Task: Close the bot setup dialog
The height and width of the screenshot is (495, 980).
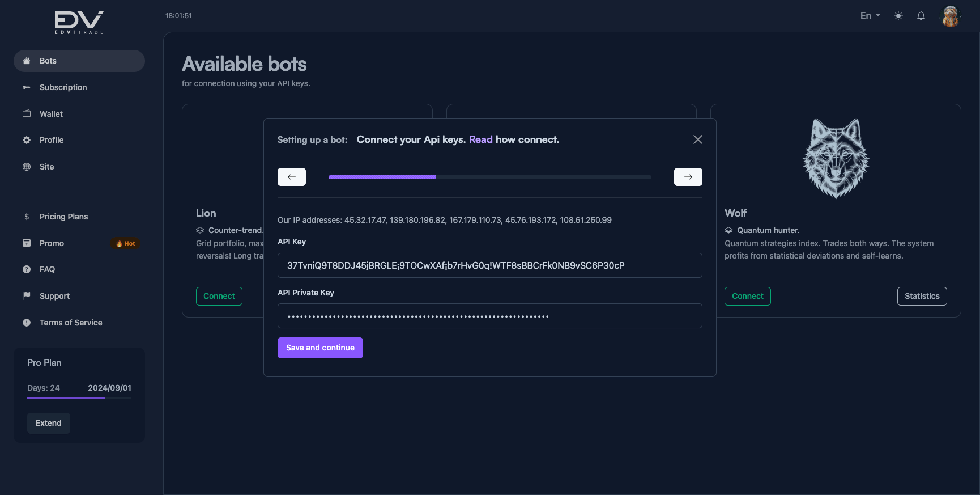Action: click(698, 139)
